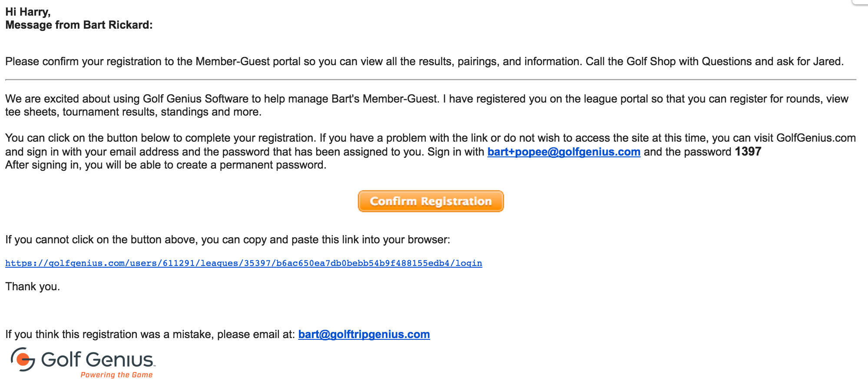868x385 pixels.
Task: Click the Hi Harry greeting
Action: [x=28, y=12]
